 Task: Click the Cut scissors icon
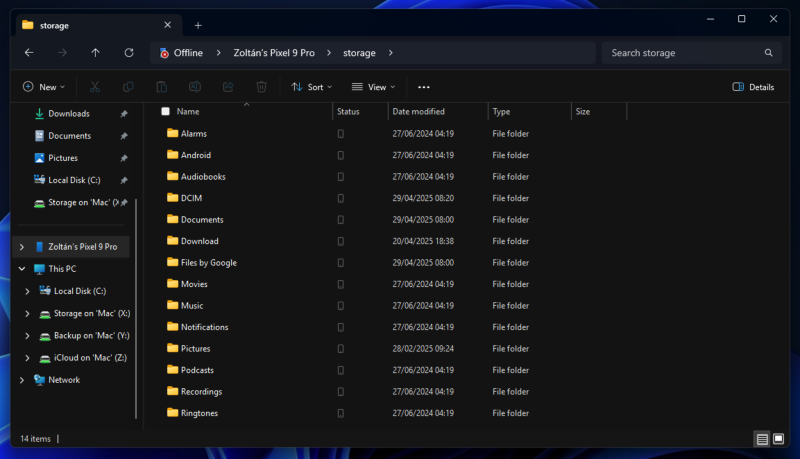coord(95,87)
